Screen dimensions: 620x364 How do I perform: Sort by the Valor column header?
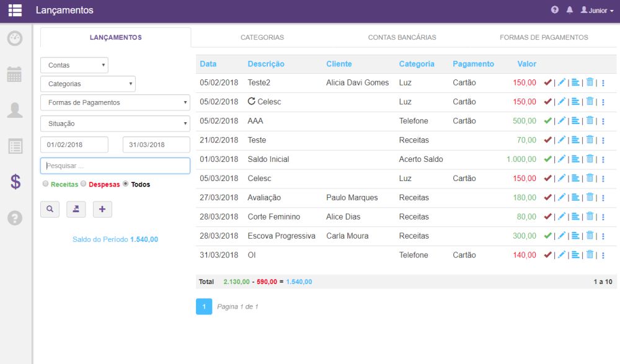click(x=526, y=64)
